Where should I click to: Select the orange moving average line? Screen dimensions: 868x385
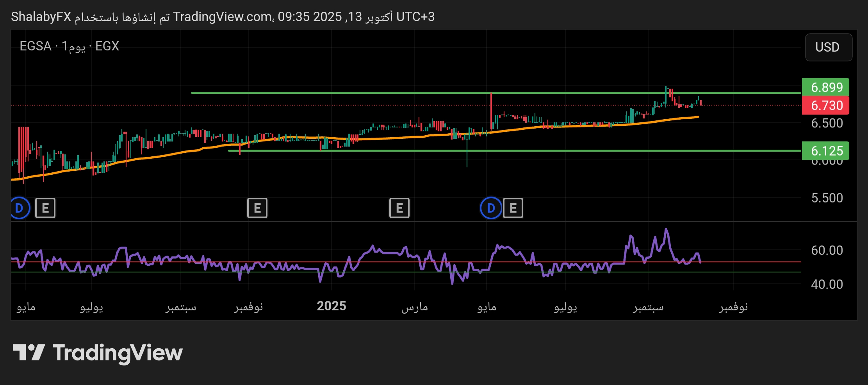click(390, 138)
